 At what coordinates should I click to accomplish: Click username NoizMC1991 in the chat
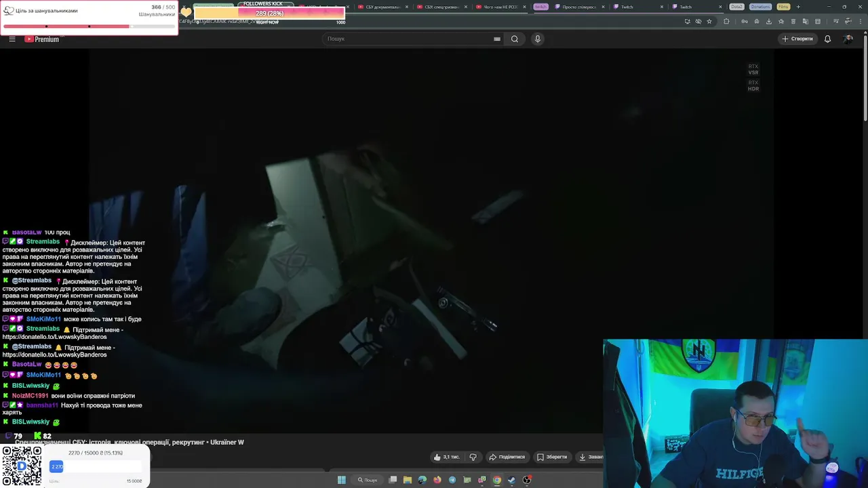31,396
